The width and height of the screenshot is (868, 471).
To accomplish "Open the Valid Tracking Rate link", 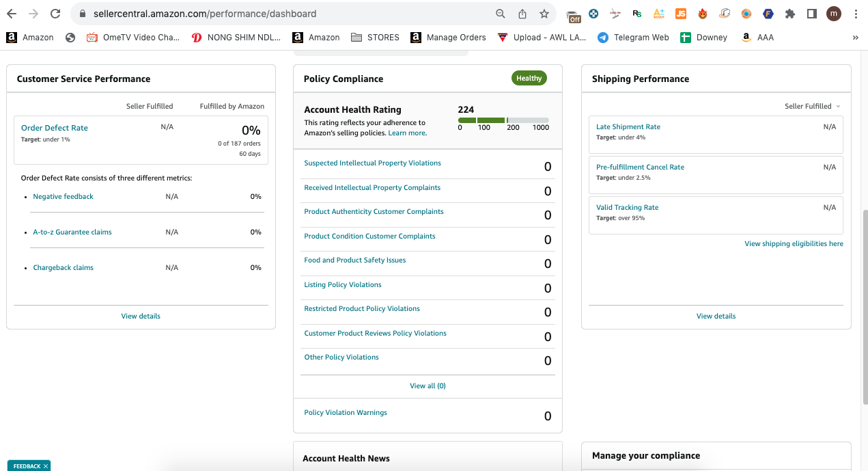I will (627, 207).
